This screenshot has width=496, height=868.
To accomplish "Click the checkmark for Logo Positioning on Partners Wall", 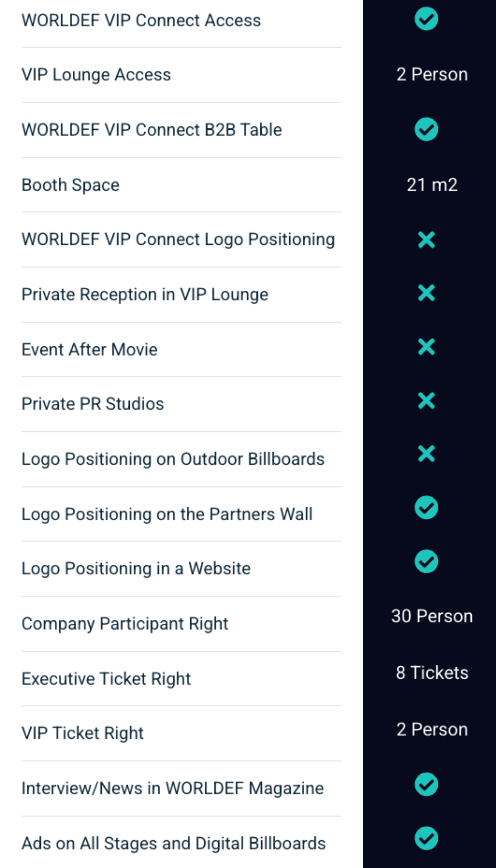I will 426,508.
